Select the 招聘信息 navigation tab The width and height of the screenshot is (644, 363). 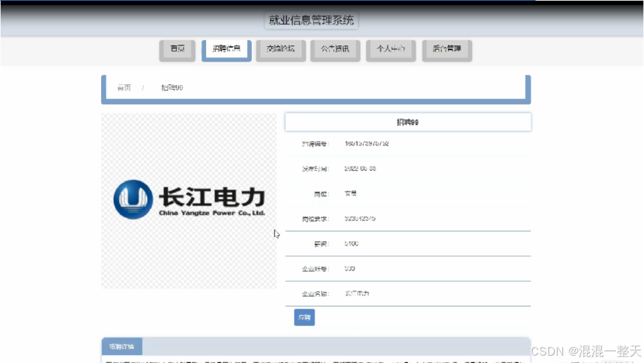[x=226, y=50]
